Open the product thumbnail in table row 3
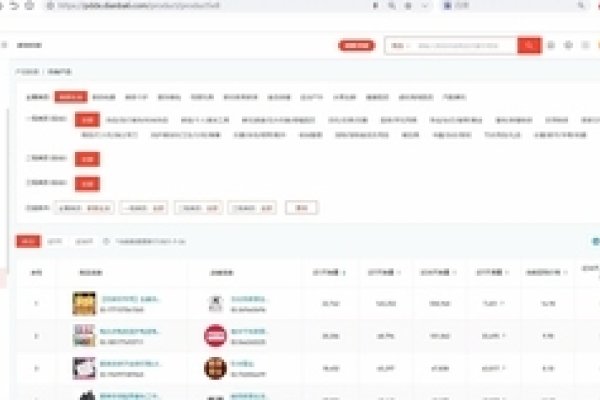 coord(84,368)
